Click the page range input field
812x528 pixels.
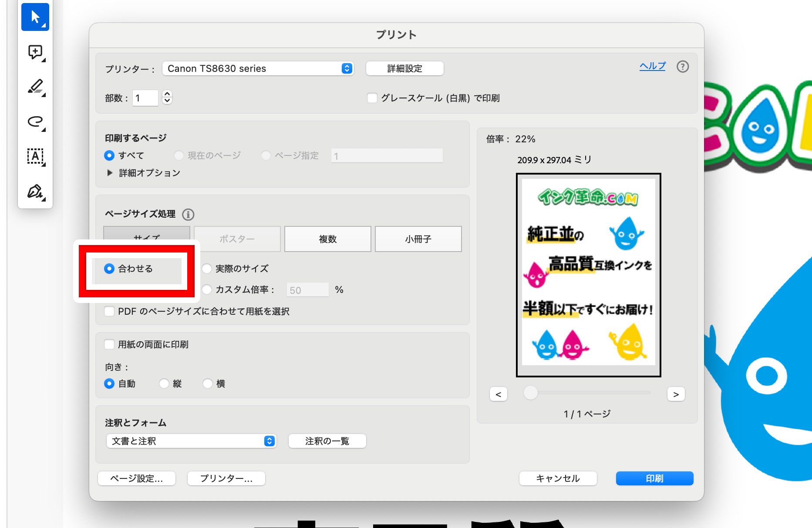(387, 156)
